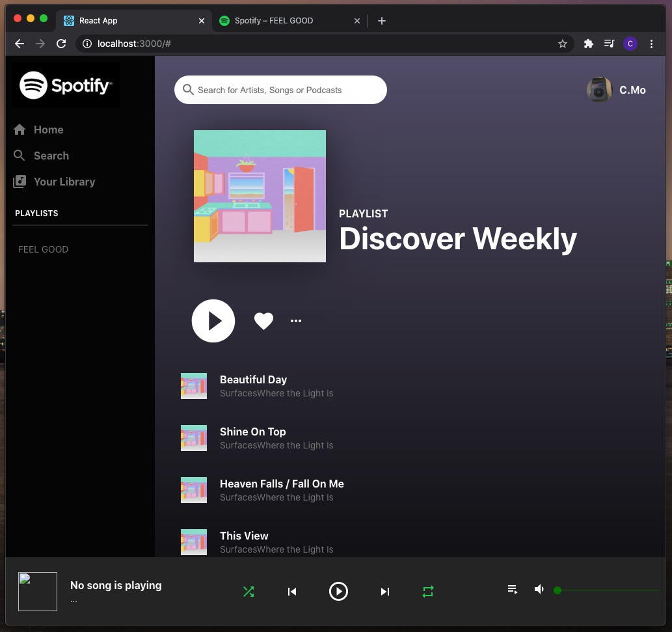Open Your Library from the sidebar
Screen dimensions: 672x632
click(54, 182)
